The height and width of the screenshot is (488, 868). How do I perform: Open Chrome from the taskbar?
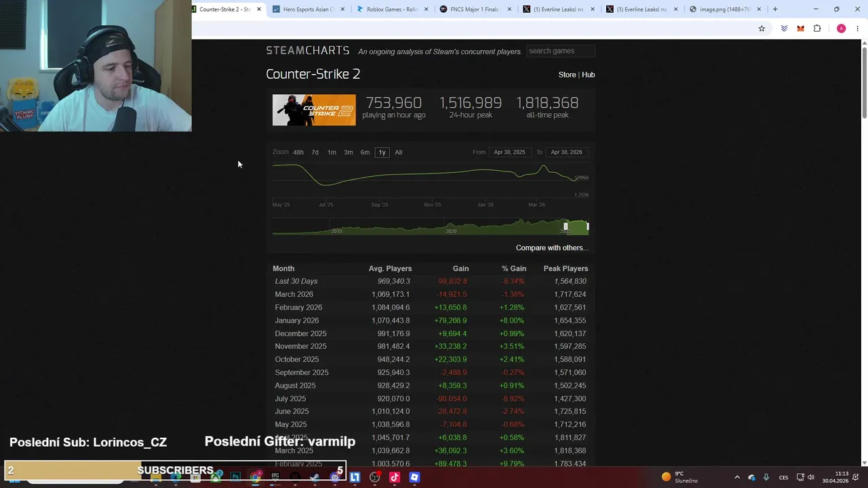[255, 477]
